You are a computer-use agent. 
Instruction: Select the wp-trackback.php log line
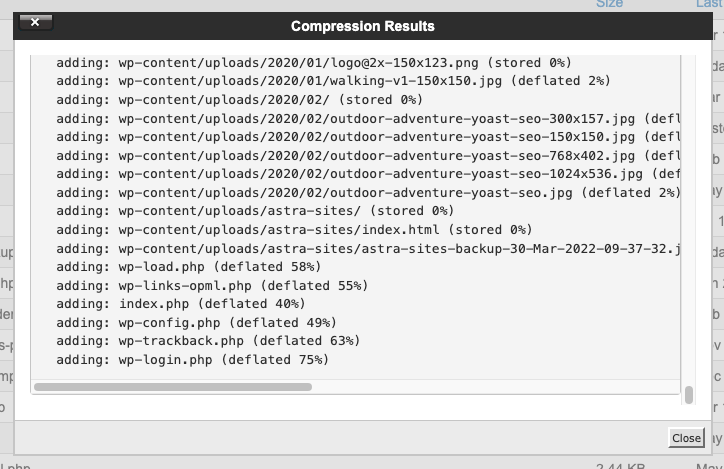[x=208, y=341]
